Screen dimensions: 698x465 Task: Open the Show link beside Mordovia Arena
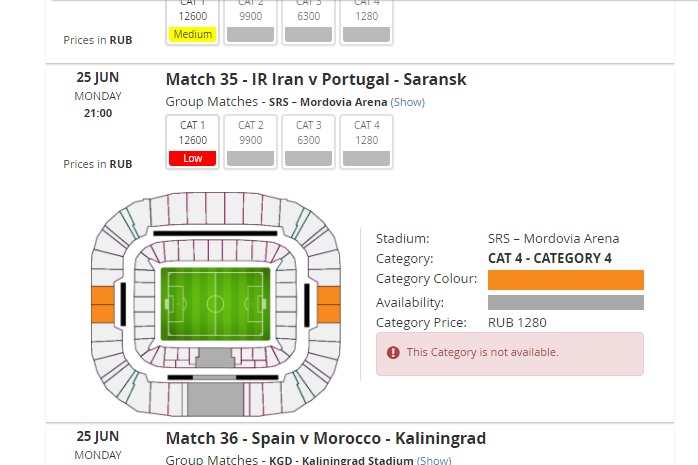point(407,102)
